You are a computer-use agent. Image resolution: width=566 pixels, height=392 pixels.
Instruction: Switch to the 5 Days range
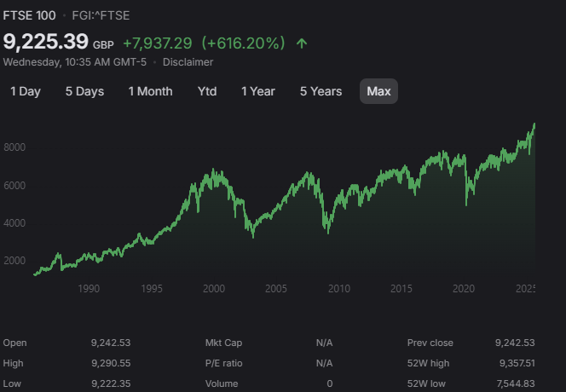tap(84, 91)
